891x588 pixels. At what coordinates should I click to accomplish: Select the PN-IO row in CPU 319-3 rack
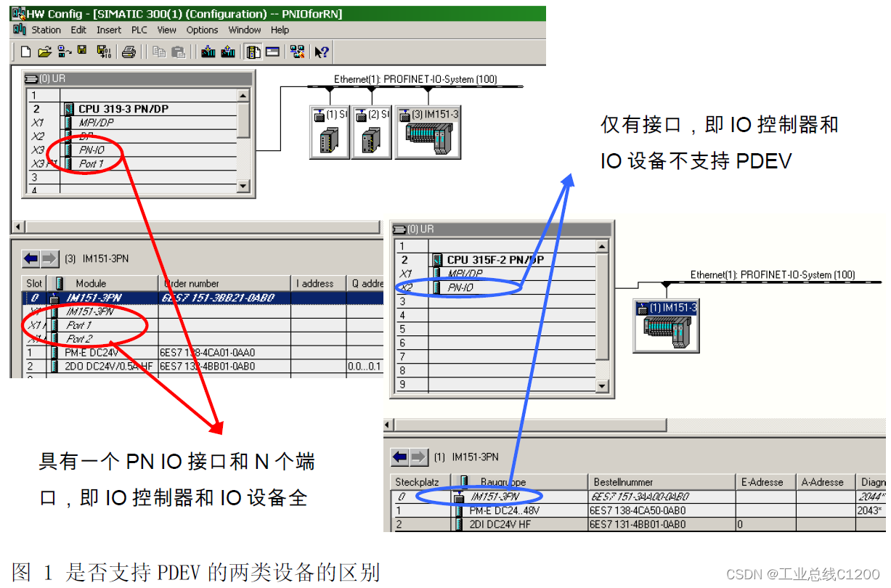[133, 150]
